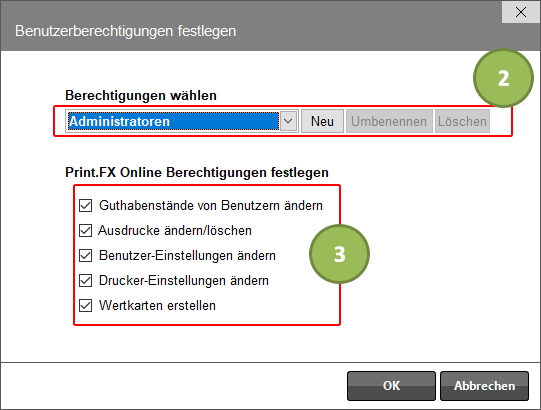Click the Berechtigungen wählen heading

point(141,95)
